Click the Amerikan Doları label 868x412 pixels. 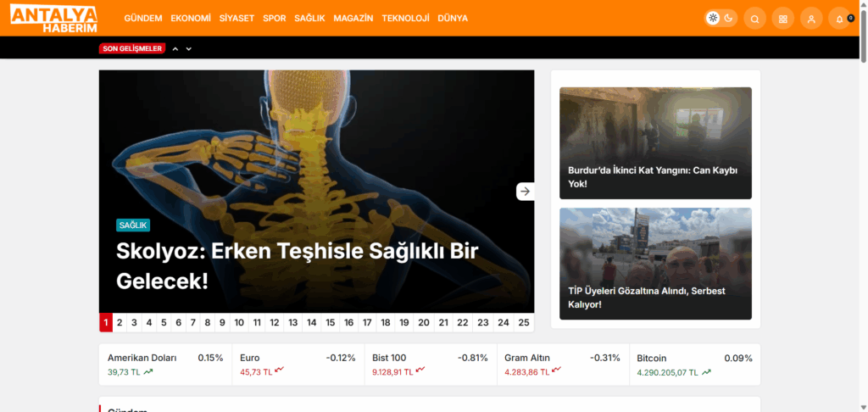[x=142, y=358]
